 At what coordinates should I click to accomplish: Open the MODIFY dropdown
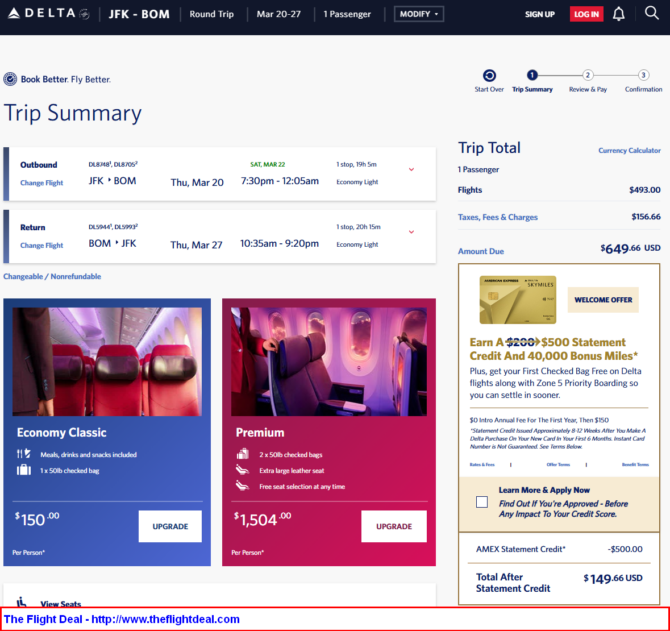[x=419, y=14]
